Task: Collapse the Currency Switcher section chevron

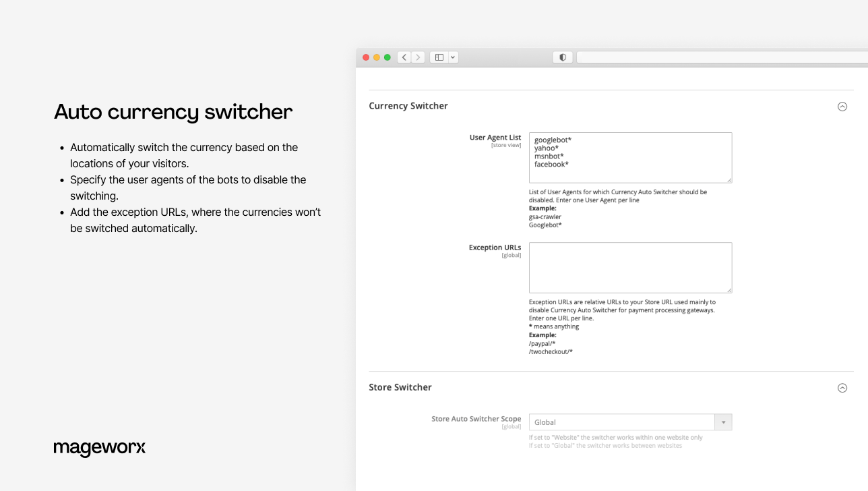Action: [x=842, y=106]
